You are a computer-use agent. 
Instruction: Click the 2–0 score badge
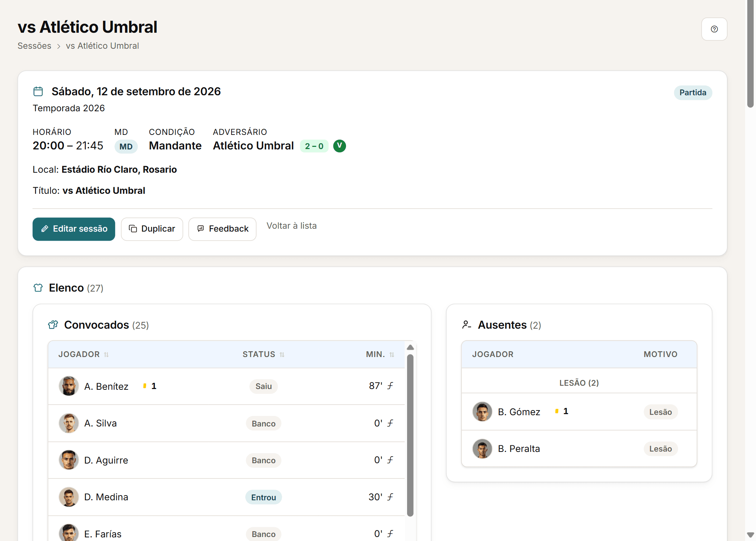point(314,146)
